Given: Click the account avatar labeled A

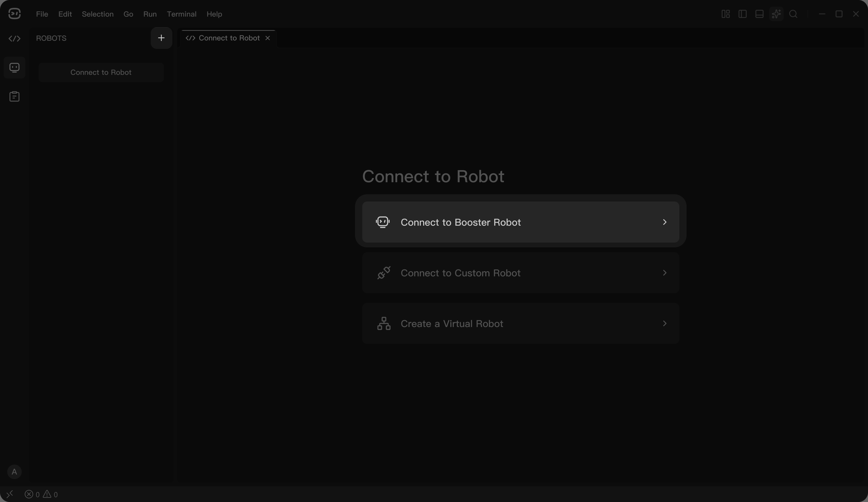Looking at the screenshot, I should pyautogui.click(x=14, y=472).
